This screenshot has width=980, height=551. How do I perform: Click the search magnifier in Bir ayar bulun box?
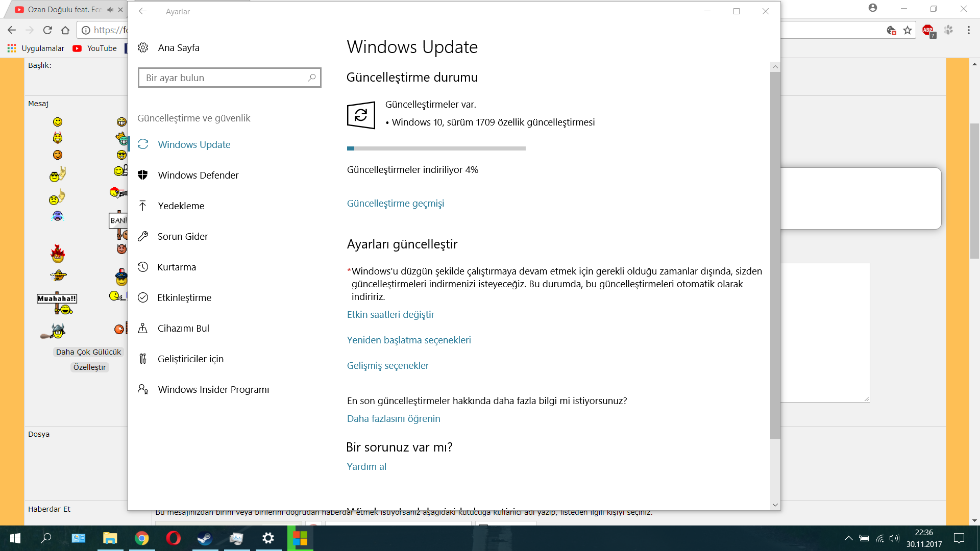click(x=311, y=78)
